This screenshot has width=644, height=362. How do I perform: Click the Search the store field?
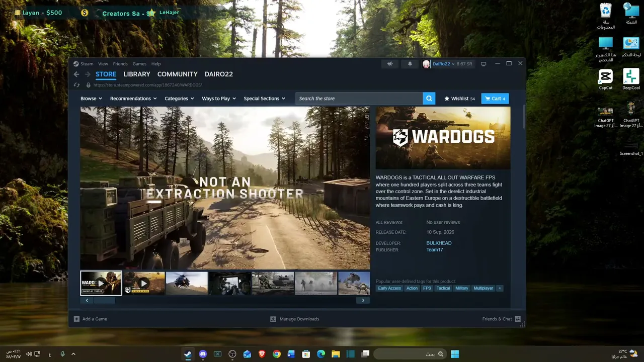point(359,99)
